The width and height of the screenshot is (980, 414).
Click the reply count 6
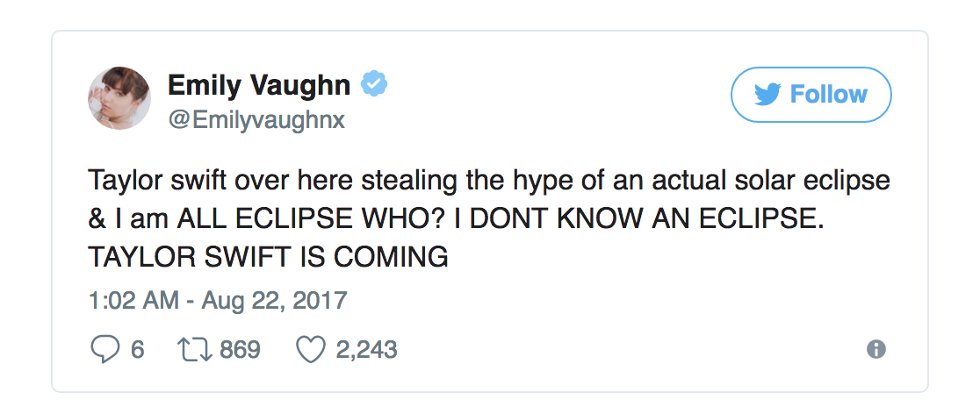click(137, 350)
